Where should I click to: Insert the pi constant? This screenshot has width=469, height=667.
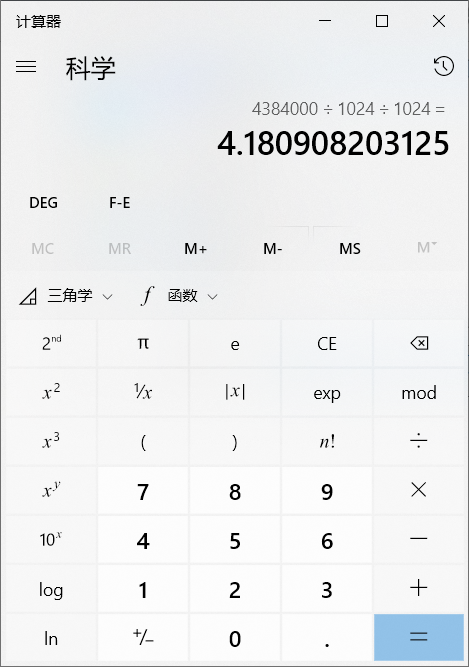click(x=143, y=343)
